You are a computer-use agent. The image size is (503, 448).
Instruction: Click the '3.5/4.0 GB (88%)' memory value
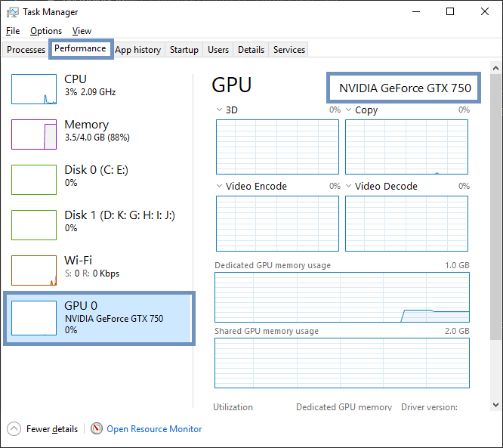point(97,137)
